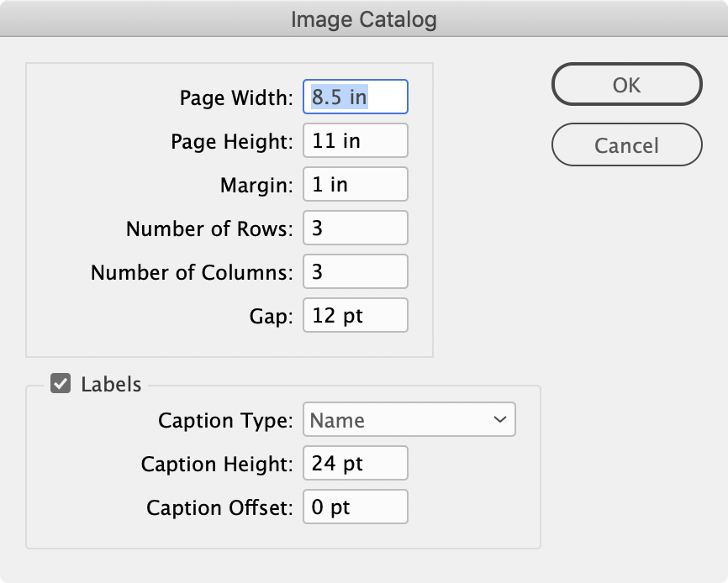Screen dimensions: 728x583
Task: Click the "Caption Type:" label
Action: [224, 419]
